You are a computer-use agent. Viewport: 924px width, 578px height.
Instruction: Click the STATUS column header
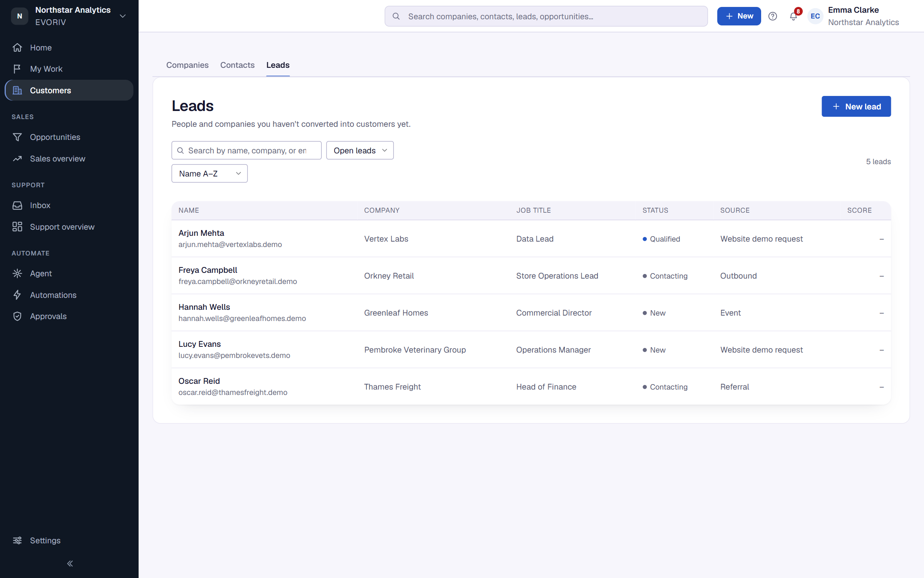655,210
